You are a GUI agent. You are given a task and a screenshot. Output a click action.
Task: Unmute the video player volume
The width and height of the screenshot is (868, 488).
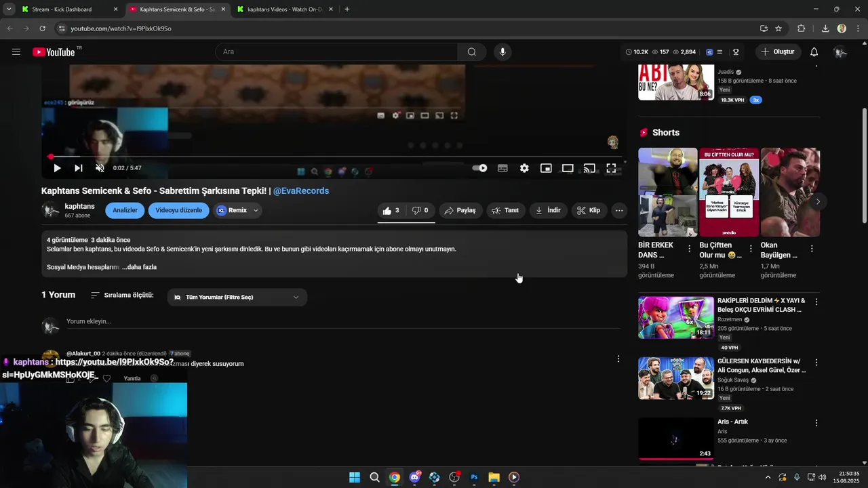tap(100, 168)
